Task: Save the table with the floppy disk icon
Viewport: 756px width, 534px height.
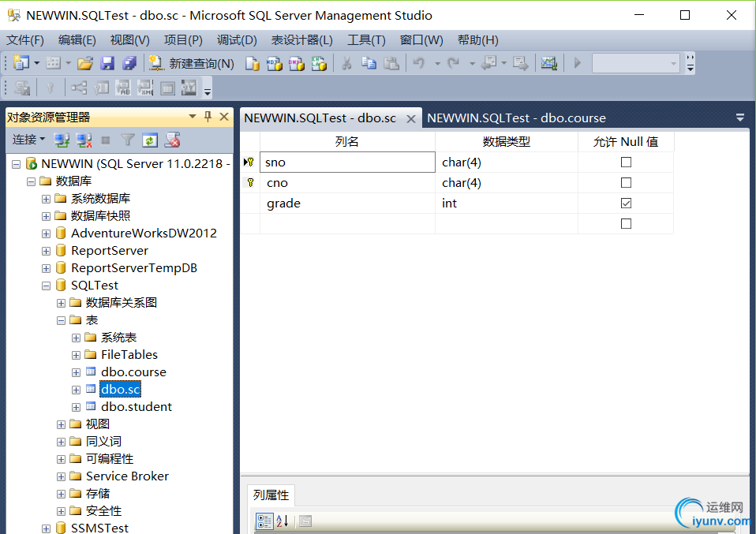Action: (107, 63)
